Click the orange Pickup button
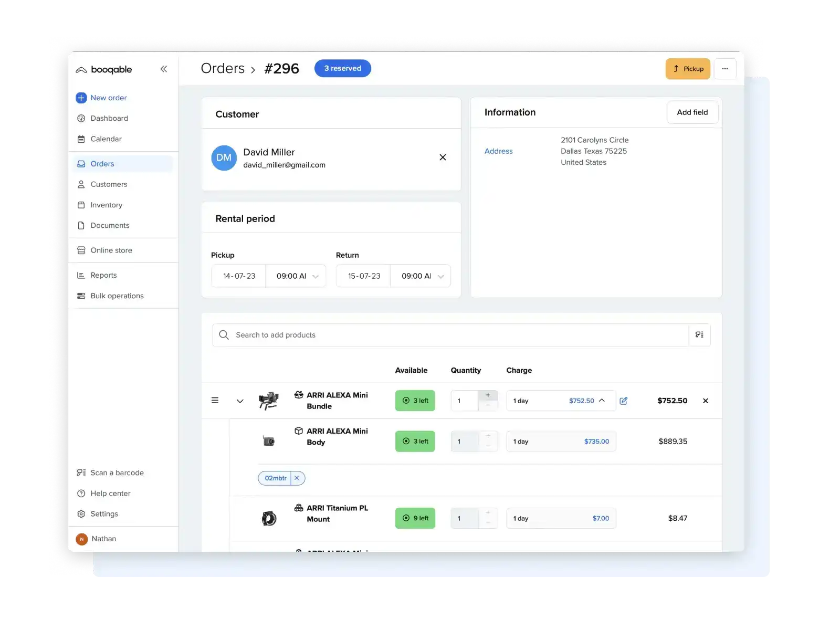Screen dimensions: 840x630 [688, 68]
